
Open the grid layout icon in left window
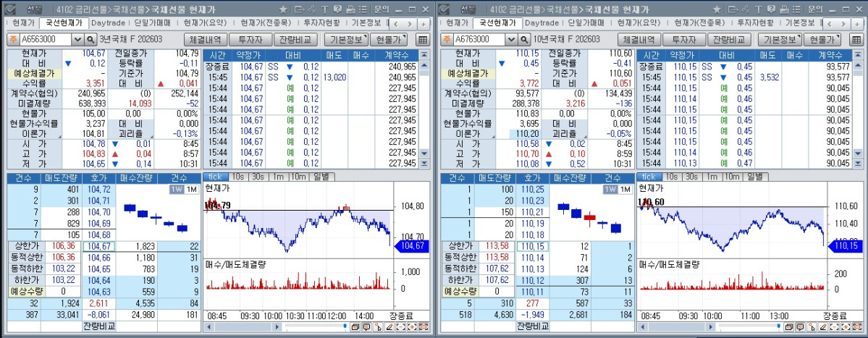[422, 40]
